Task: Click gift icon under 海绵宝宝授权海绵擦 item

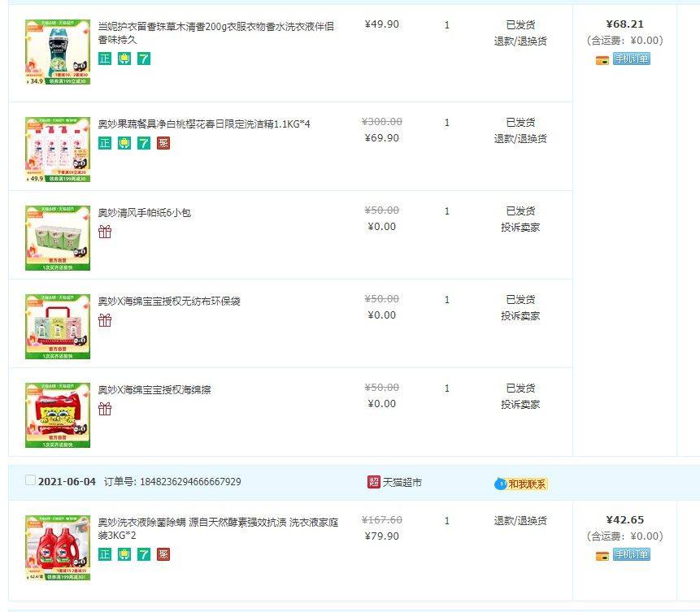Action: tap(105, 409)
